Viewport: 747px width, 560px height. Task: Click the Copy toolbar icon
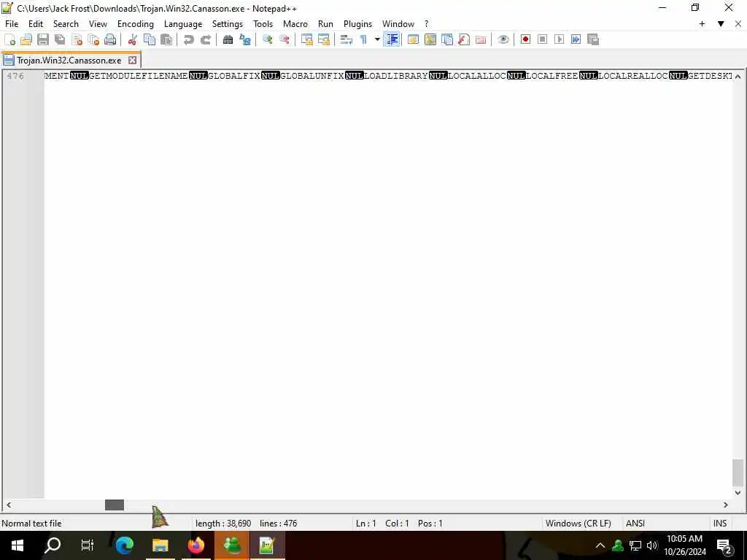point(149,39)
